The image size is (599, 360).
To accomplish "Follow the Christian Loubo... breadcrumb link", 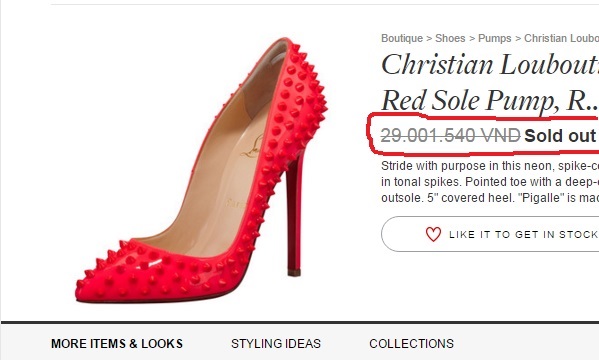I will (x=561, y=38).
